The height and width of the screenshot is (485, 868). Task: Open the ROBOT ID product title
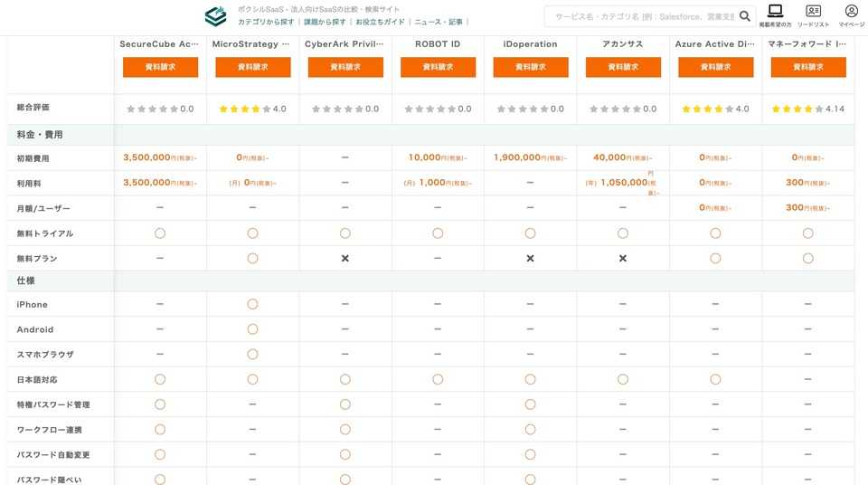pos(438,44)
